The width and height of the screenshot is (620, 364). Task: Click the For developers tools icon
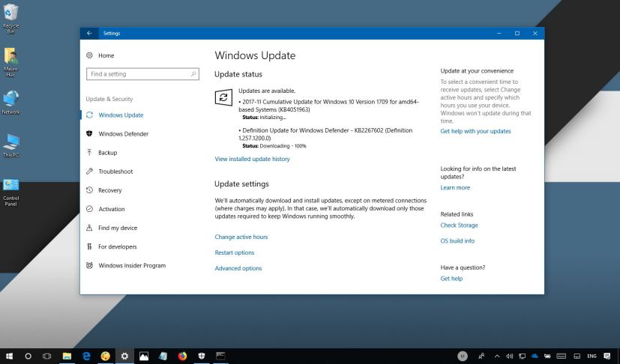(x=89, y=246)
